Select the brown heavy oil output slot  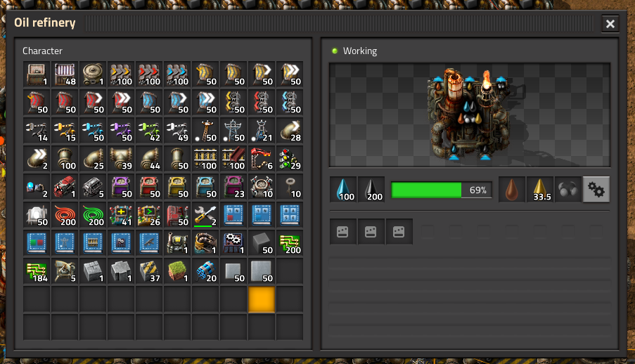coord(512,190)
